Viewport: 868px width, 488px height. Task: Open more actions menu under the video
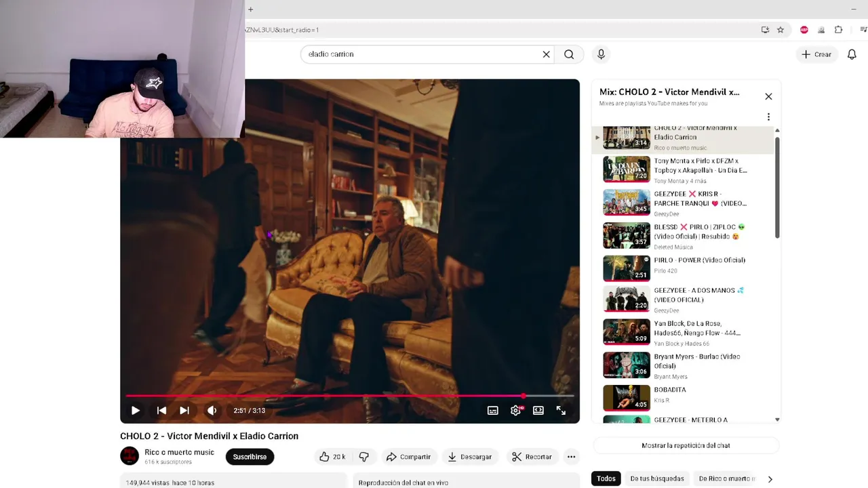[572, 457]
